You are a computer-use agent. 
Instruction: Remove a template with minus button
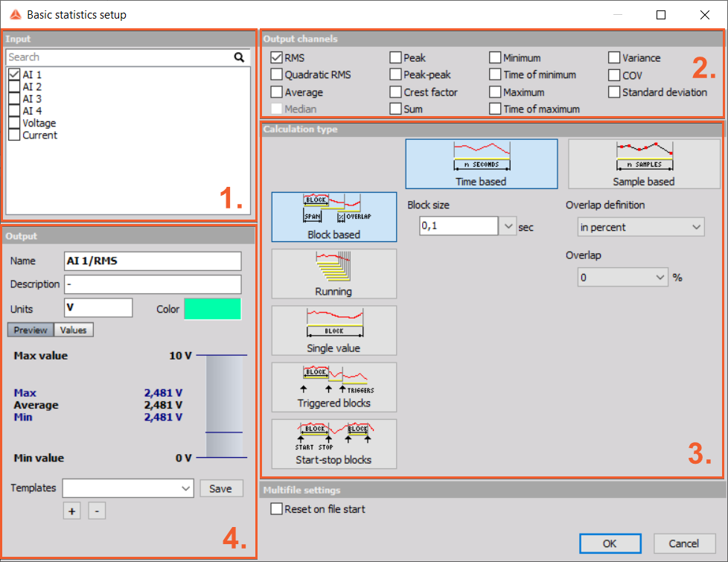coord(97,511)
